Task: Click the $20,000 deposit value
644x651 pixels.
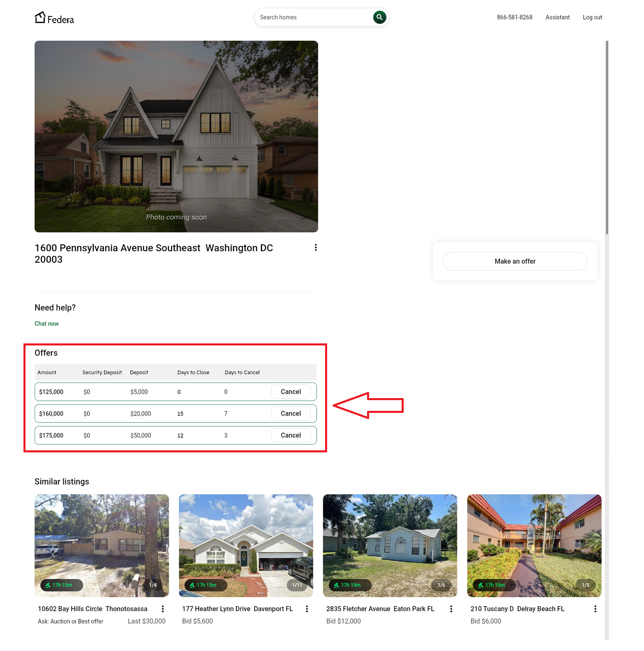Action: point(141,414)
